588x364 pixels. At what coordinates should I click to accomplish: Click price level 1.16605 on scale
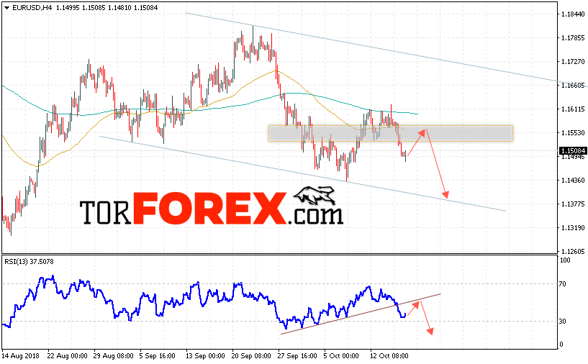pos(573,86)
